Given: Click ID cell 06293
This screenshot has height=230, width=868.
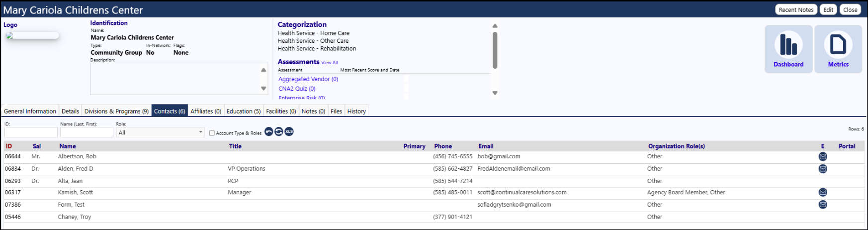Looking at the screenshot, I should (x=13, y=181).
